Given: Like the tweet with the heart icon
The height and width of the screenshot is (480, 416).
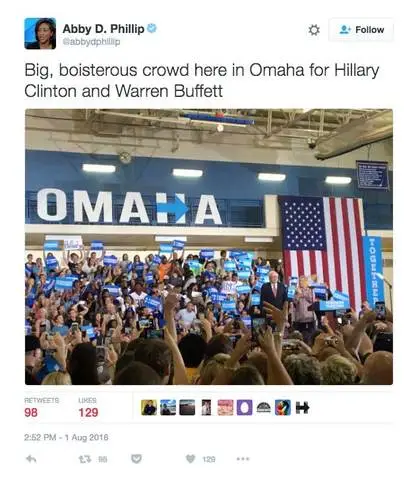Looking at the screenshot, I should [x=190, y=459].
